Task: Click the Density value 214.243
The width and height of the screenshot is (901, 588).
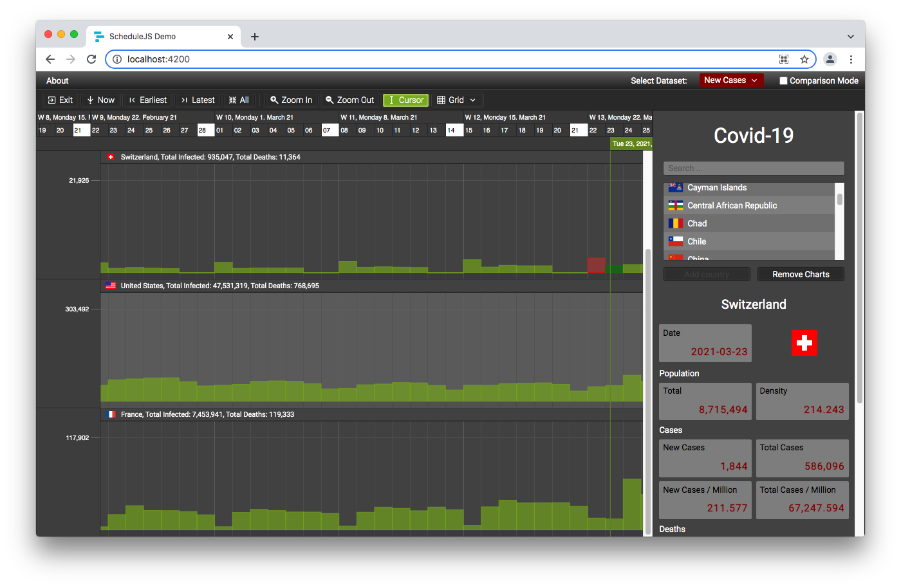Action: coord(824,410)
